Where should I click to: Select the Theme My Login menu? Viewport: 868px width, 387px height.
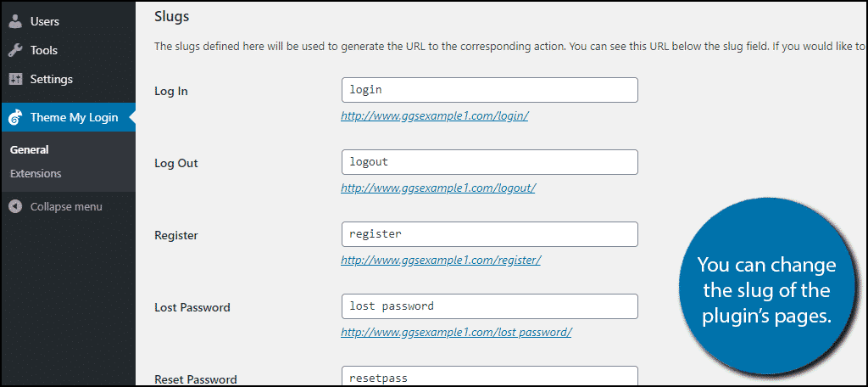coord(68,117)
